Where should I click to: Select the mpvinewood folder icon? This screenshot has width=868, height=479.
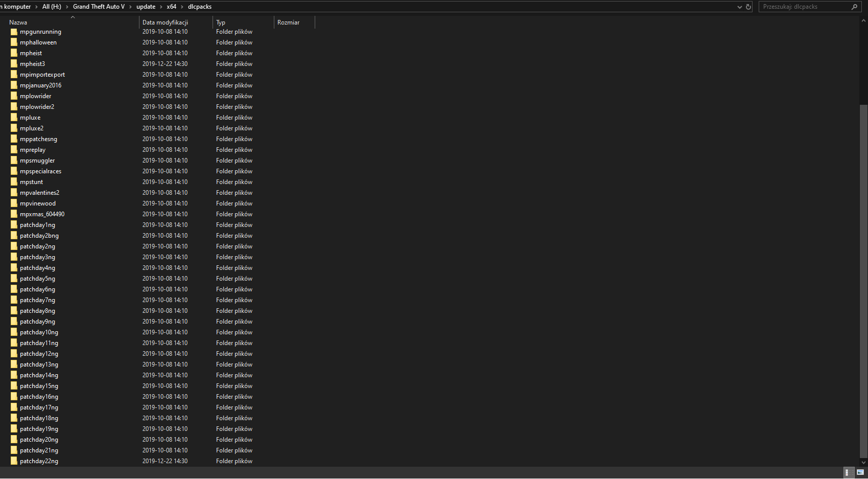point(14,203)
